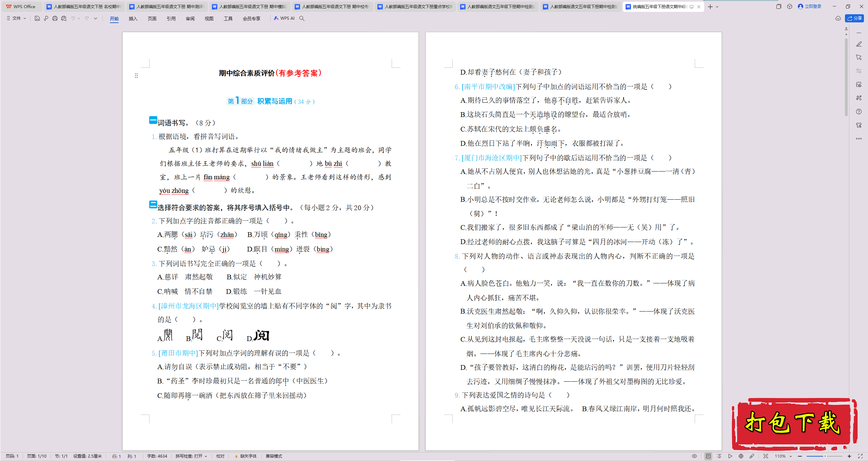Switch to outline view in the status bar
868x461 pixels.
719,456
